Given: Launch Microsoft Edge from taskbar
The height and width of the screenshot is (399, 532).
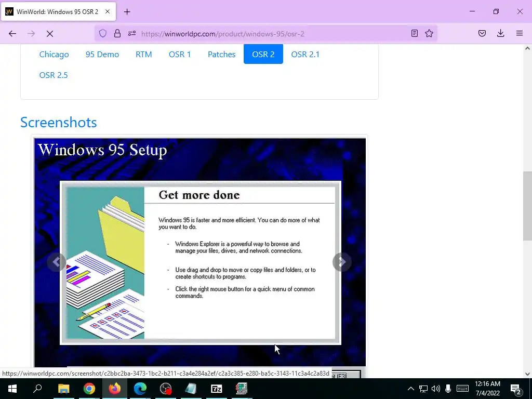Looking at the screenshot, I should coord(140,389).
